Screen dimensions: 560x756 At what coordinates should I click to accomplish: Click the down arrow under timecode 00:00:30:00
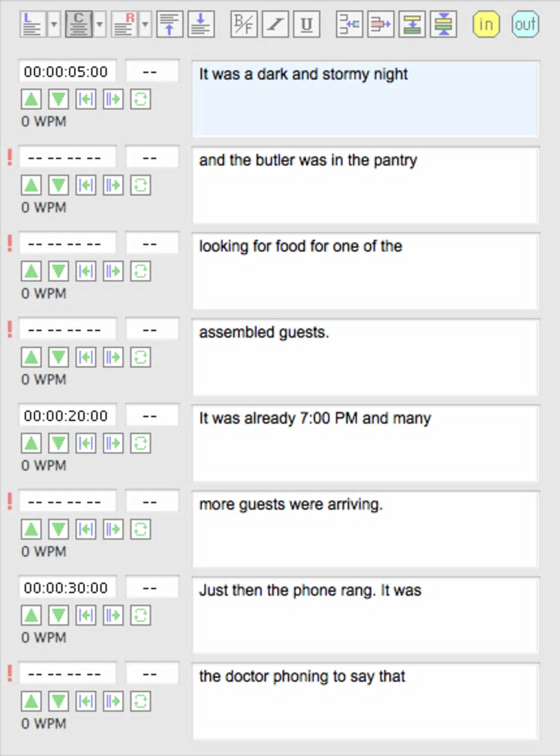pyautogui.click(x=59, y=615)
